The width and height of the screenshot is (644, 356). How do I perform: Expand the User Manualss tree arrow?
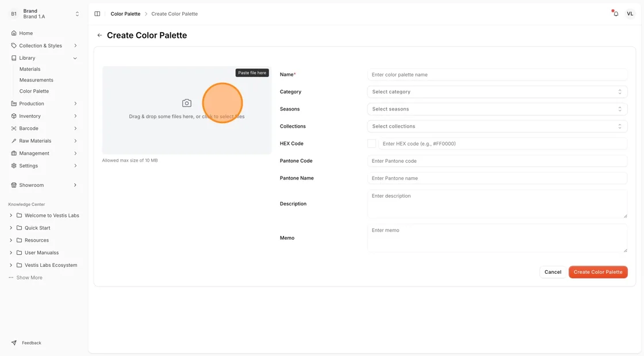(11, 252)
